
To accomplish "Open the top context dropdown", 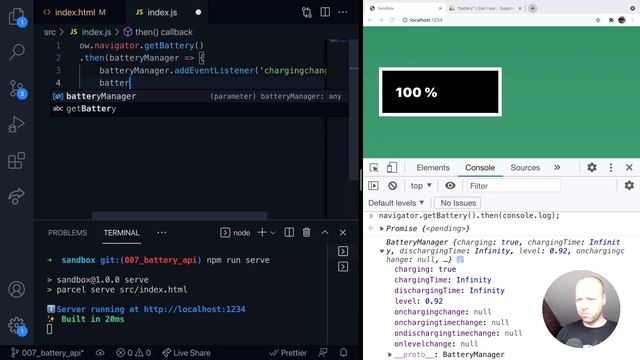I will [421, 186].
